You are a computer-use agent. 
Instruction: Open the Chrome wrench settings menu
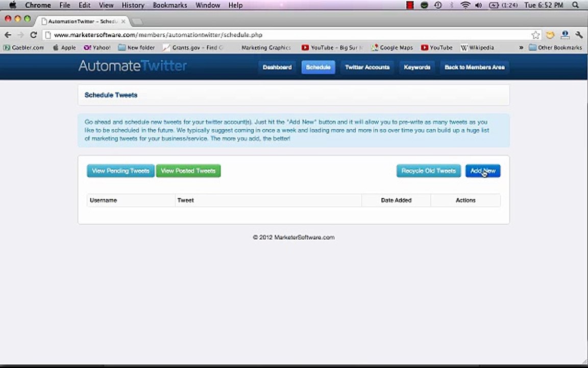click(x=579, y=35)
